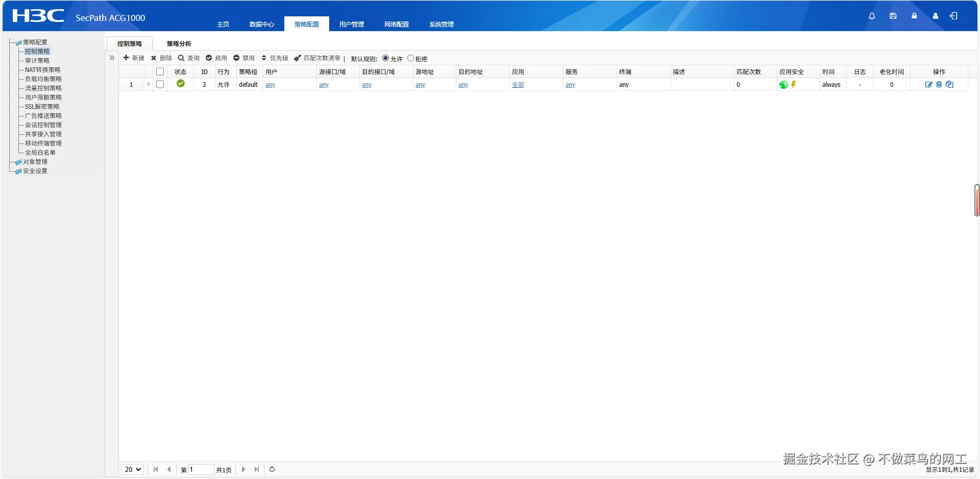Select 用户限额策略 in the sidebar tree
Viewport: 980px width, 479px height.
coord(43,98)
